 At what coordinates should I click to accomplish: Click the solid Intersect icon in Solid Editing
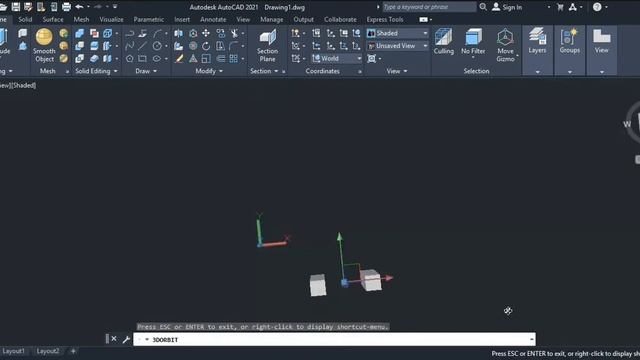80,59
